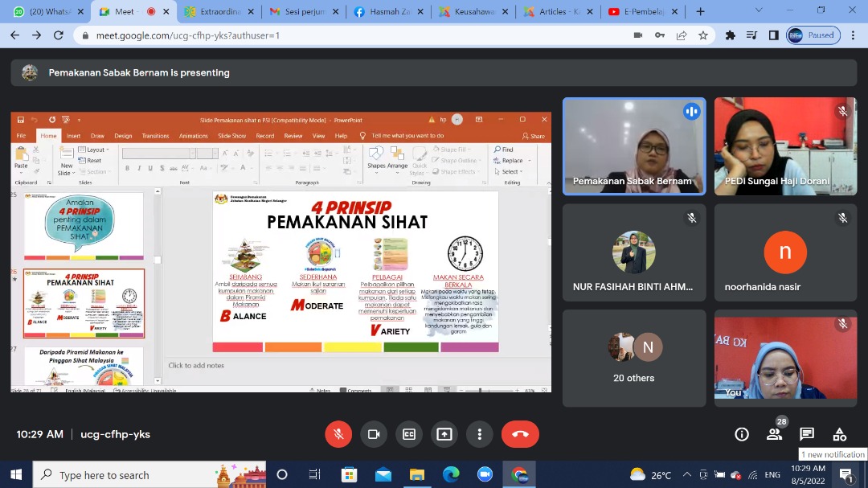This screenshot has height=488, width=868.
Task: Toggle the camera on or off
Action: click(374, 434)
